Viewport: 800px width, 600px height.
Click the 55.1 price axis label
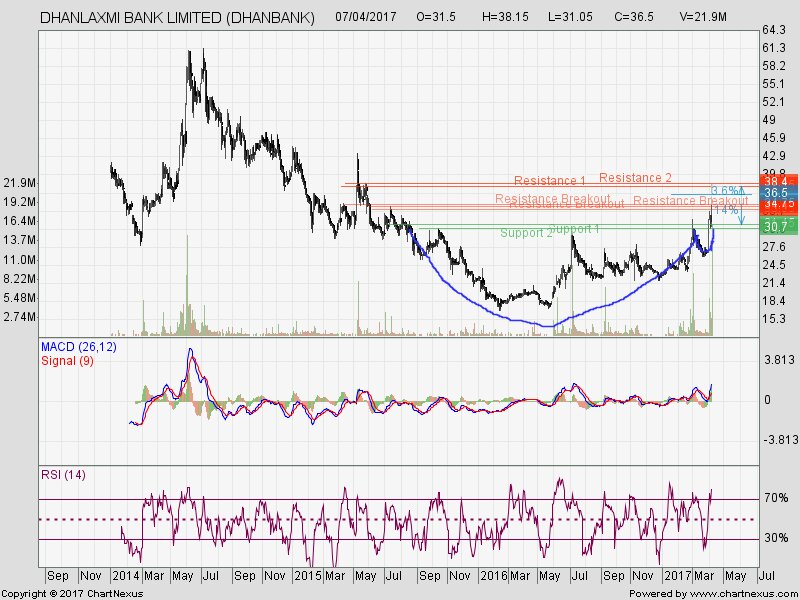click(x=774, y=84)
